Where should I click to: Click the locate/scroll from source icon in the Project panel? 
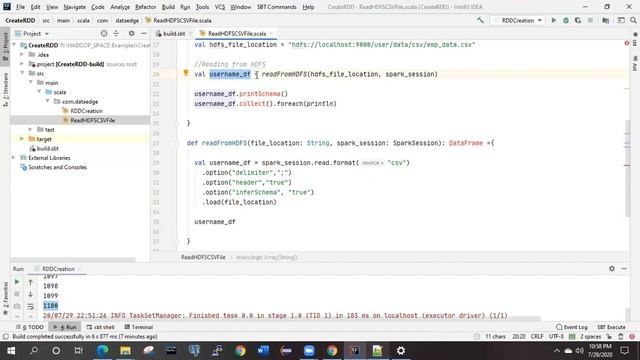[104, 33]
